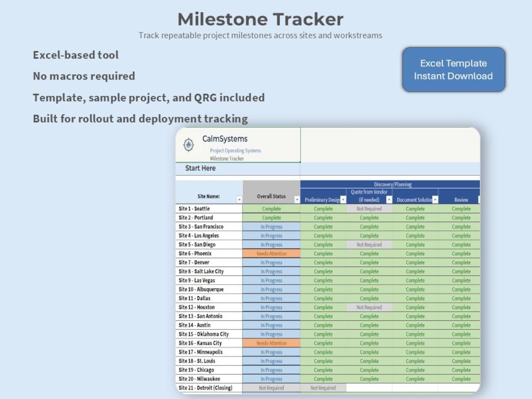This screenshot has height=399, width=532.
Task: Select the Site 16 - Kansas City cell
Action: coord(209,343)
